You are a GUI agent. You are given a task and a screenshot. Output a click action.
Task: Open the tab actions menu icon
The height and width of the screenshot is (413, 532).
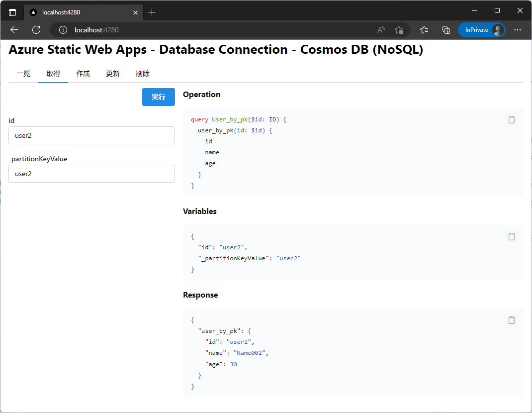tap(12, 12)
